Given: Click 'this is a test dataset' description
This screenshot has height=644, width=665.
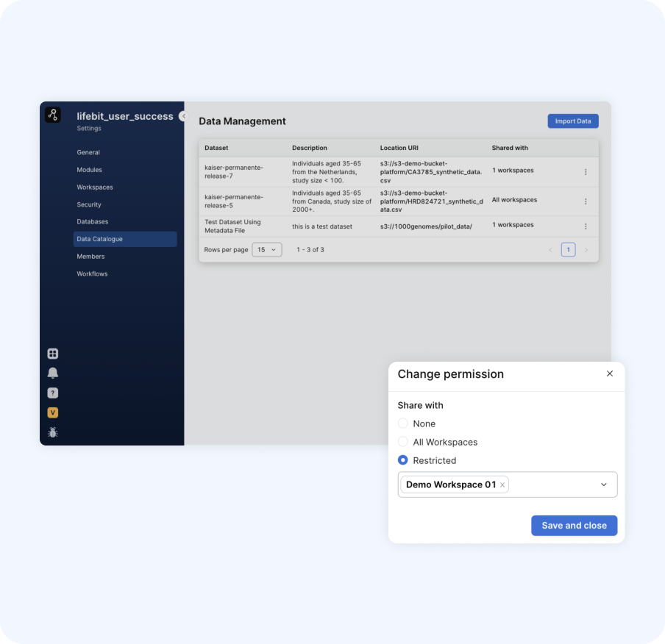Looking at the screenshot, I should pyautogui.click(x=322, y=226).
